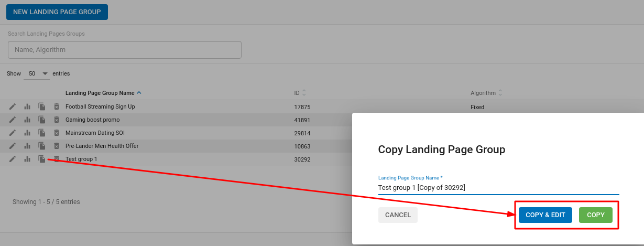The width and height of the screenshot is (644, 246).
Task: Click copy icon for Test group 1
Action: 42,159
